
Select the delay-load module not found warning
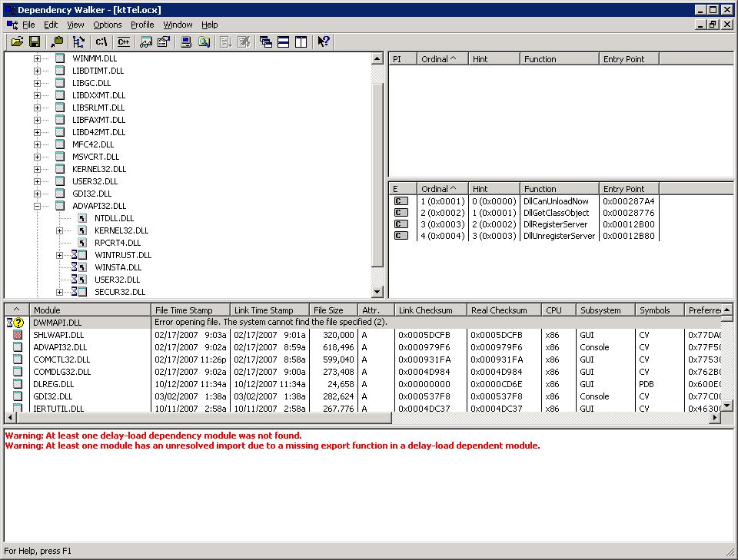[154, 436]
